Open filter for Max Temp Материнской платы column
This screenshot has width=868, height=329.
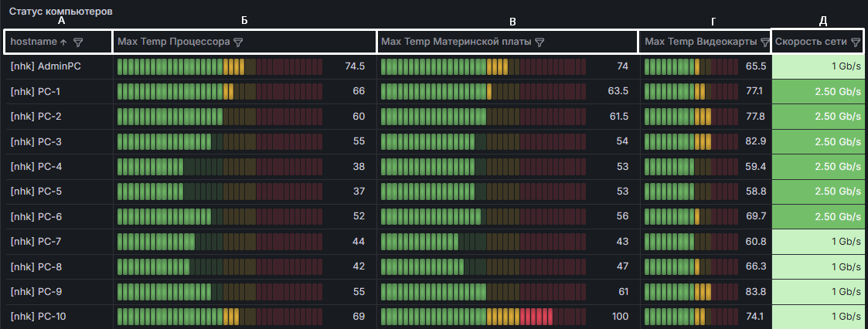pyautogui.click(x=540, y=42)
